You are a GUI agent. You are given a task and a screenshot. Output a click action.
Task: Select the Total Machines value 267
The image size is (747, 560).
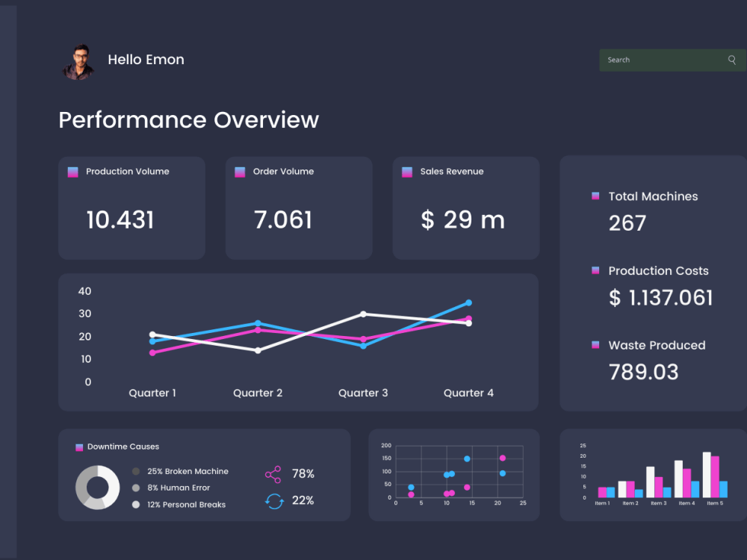point(627,223)
